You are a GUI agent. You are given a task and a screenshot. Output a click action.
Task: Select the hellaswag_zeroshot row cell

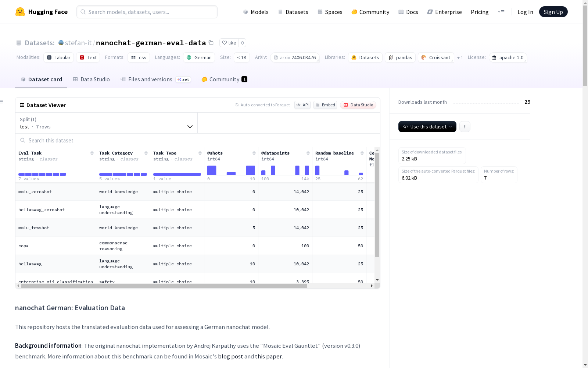(x=56, y=210)
